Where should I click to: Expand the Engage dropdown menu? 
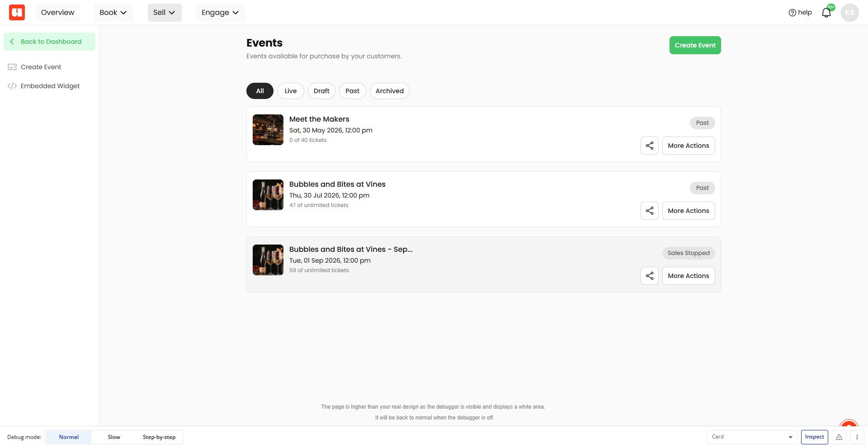coord(220,12)
